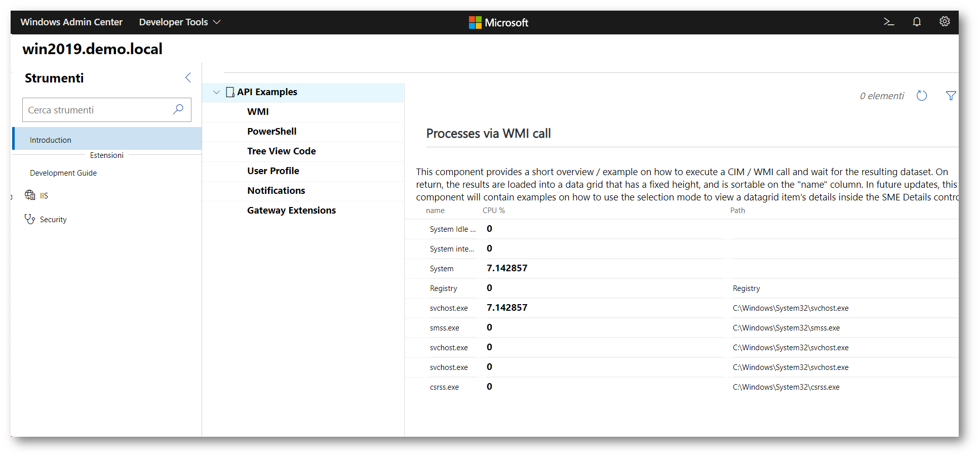Click the IIS globe icon

point(30,195)
